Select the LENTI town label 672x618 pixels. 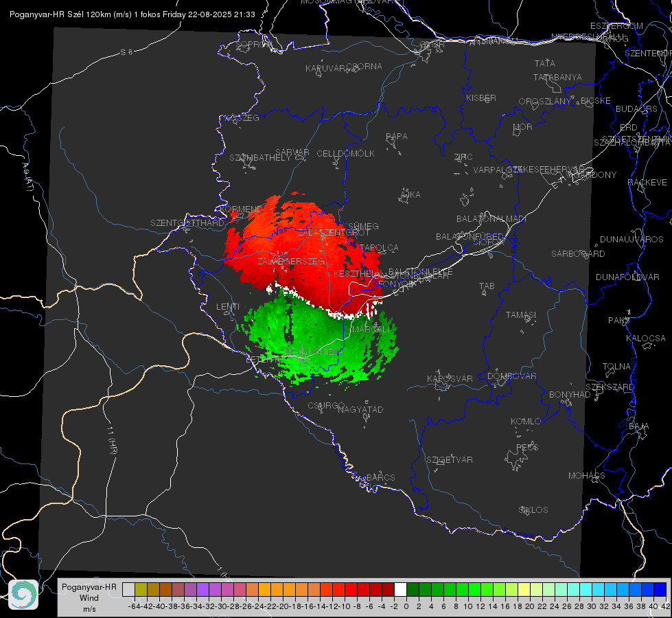point(228,307)
